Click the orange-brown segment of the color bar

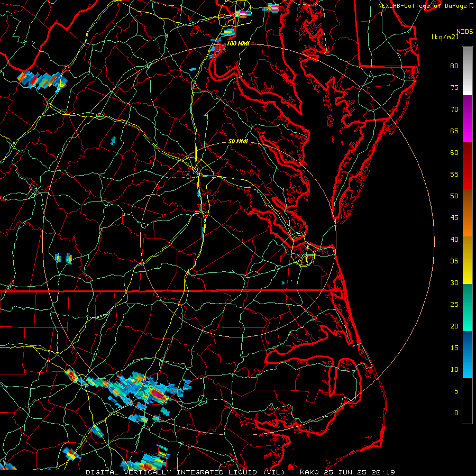click(x=467, y=213)
